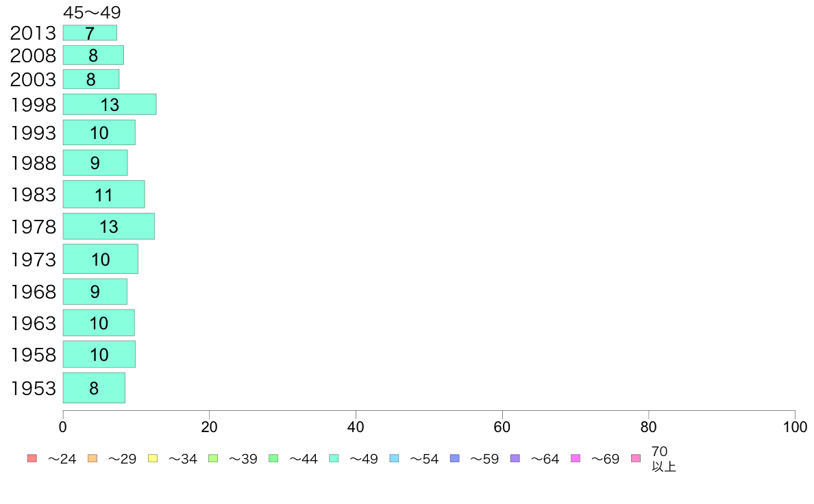Screen dimensions: 814x504
Task: Click the red ~24 legend swatch
Action: click(32, 458)
